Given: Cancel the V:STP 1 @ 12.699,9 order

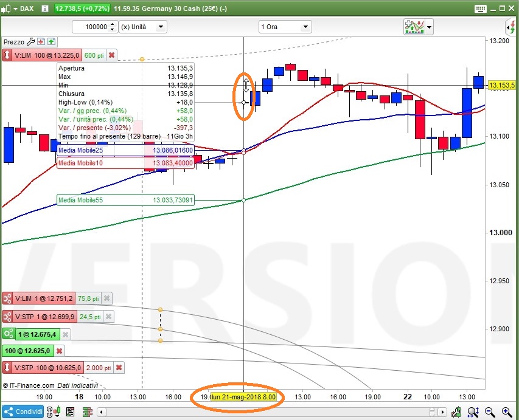Looking at the screenshot, I should point(108,317).
